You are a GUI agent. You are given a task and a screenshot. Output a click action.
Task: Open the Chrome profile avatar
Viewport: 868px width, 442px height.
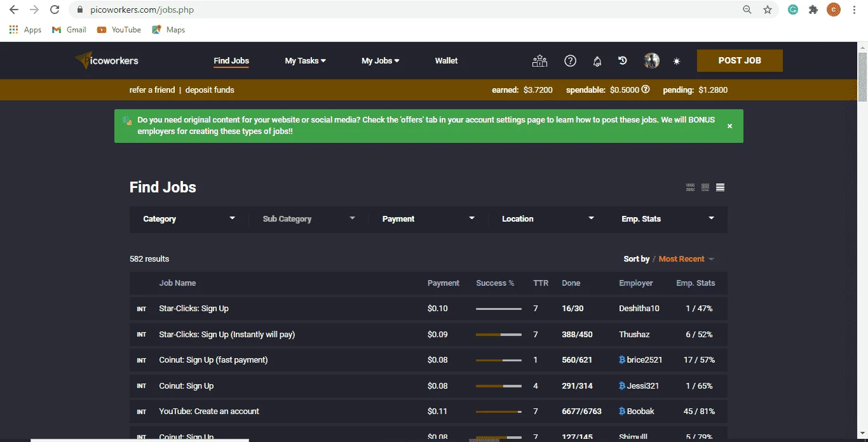click(834, 10)
